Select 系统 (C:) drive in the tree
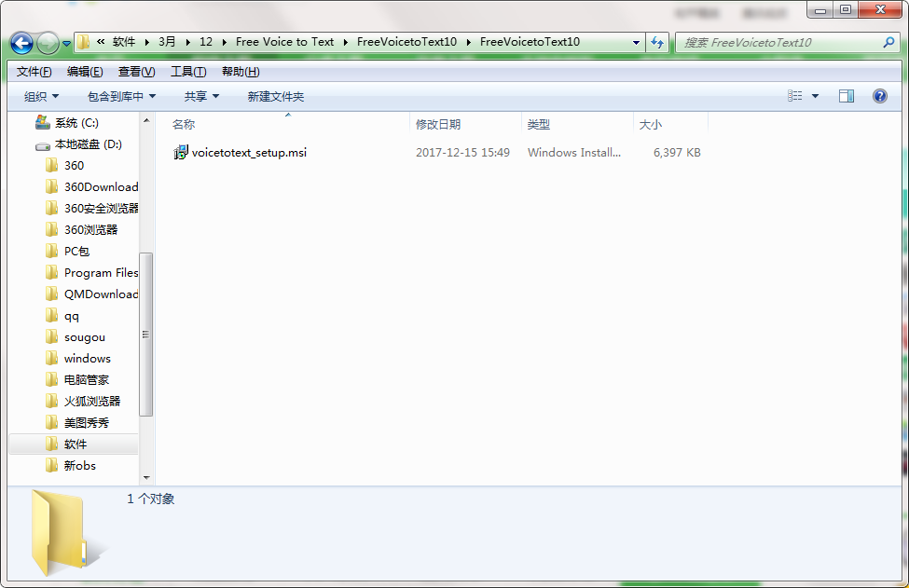Viewport: 909px width, 588px height. (76, 123)
